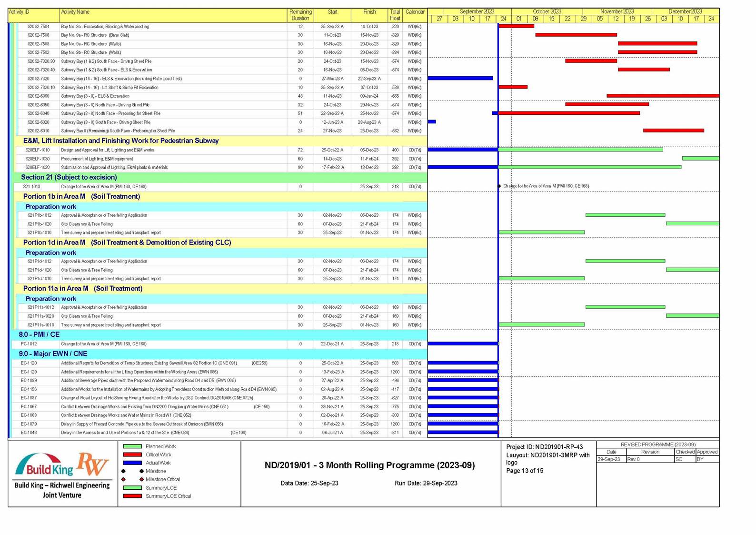
Task: Collapse E&M, Lift Installation and Finishing Work group
Action: tap(121, 141)
